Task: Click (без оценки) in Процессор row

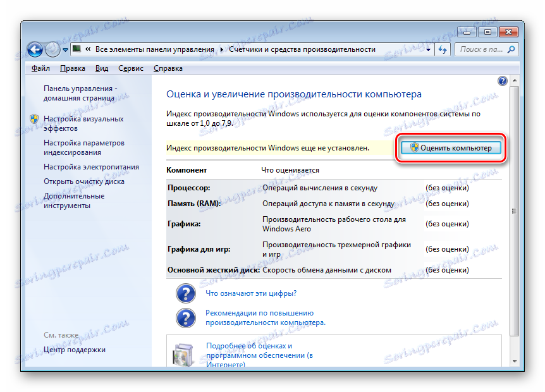Action: tap(448, 188)
